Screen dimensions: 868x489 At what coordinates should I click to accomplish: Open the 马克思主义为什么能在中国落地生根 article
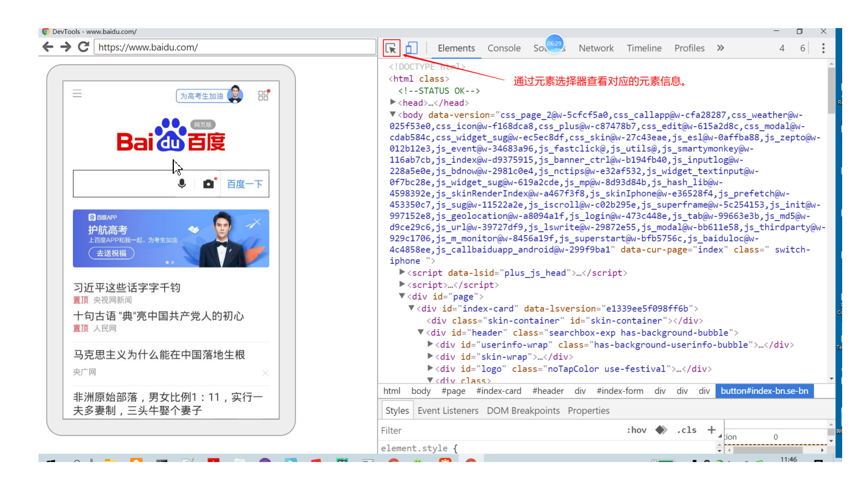point(159,355)
